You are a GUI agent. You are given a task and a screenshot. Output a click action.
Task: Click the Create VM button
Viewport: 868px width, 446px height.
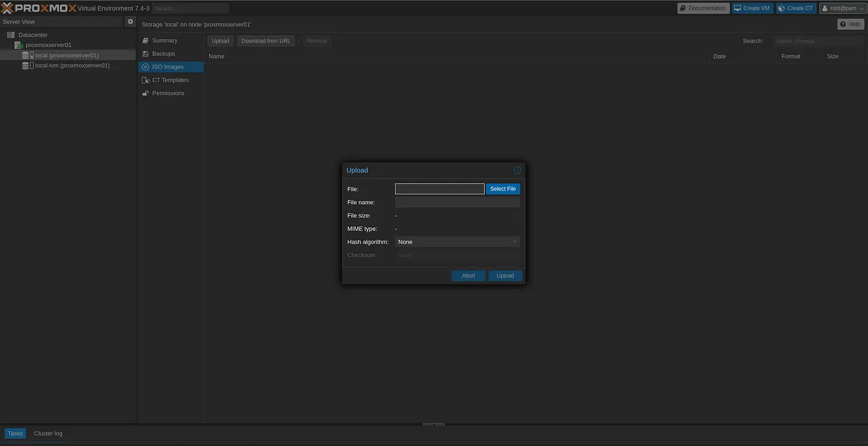coord(752,8)
